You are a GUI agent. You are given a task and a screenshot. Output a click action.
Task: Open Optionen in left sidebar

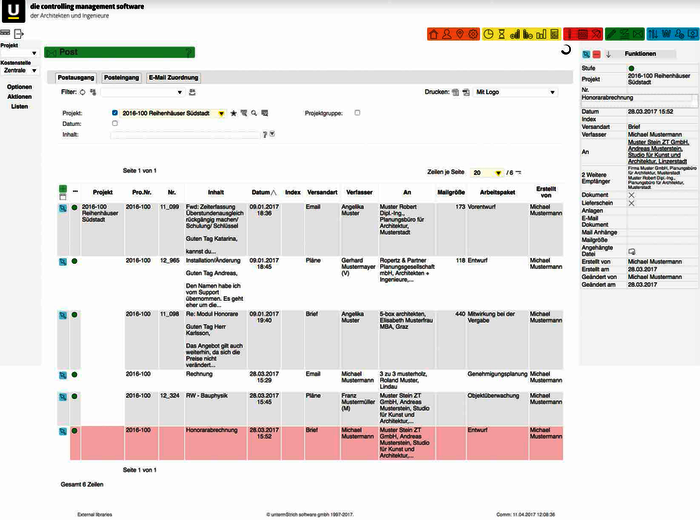20,87
